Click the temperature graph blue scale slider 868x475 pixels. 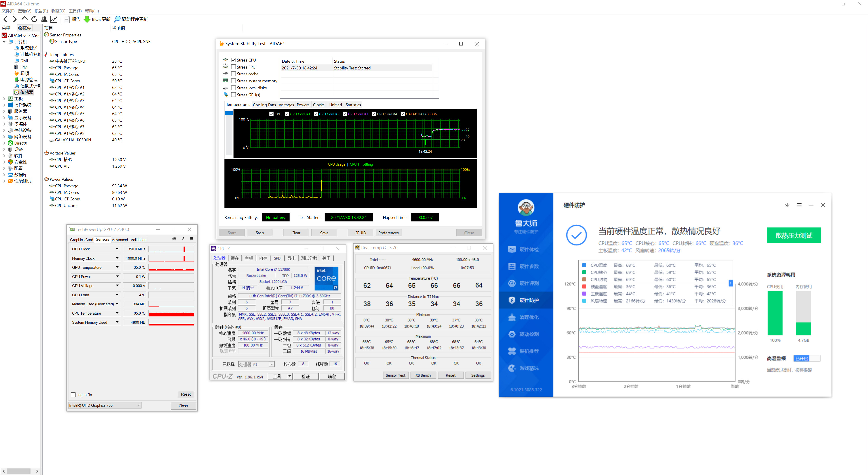[x=229, y=113]
